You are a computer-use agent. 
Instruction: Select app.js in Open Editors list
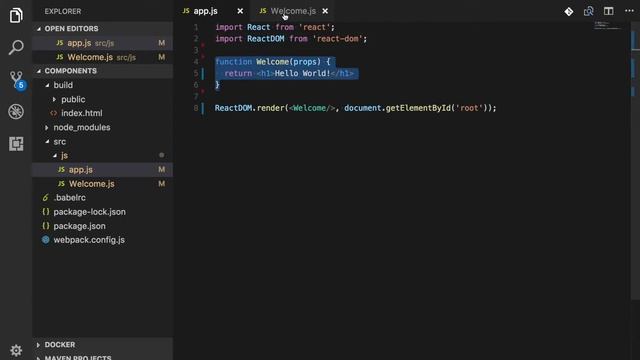(x=102, y=43)
